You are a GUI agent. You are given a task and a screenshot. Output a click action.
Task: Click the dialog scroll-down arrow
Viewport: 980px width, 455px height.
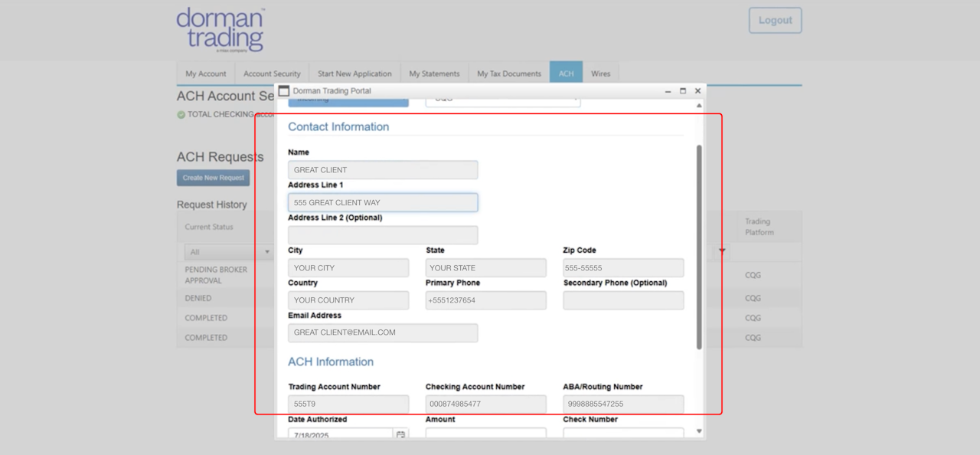coord(698,431)
